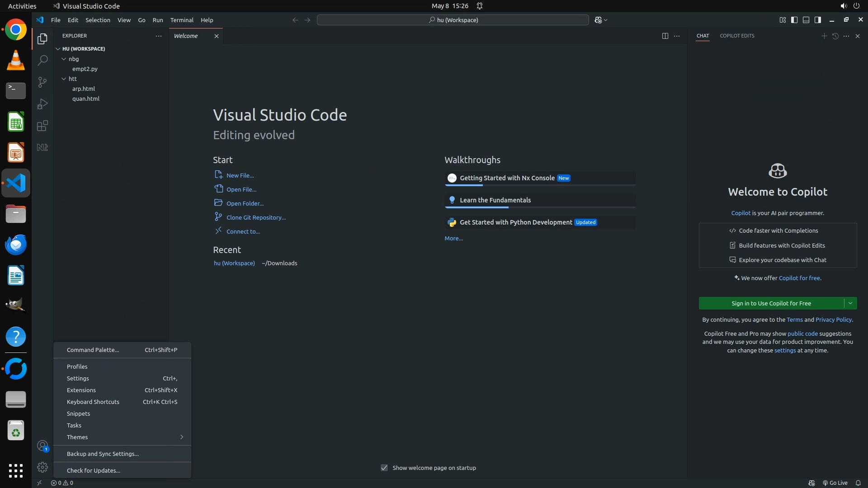
Task: Open the Search view in activity bar
Action: click(42, 60)
